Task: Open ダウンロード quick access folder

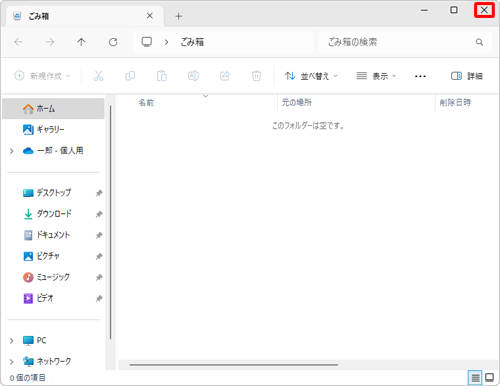Action: tap(47, 214)
